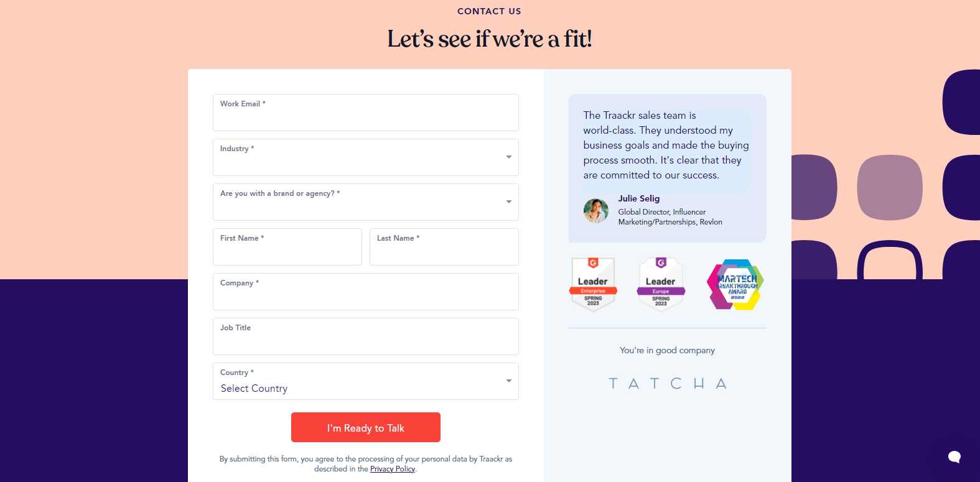
Task: Click the G2 Leader Enterprise Spring 2023 badge
Action: pyautogui.click(x=593, y=285)
